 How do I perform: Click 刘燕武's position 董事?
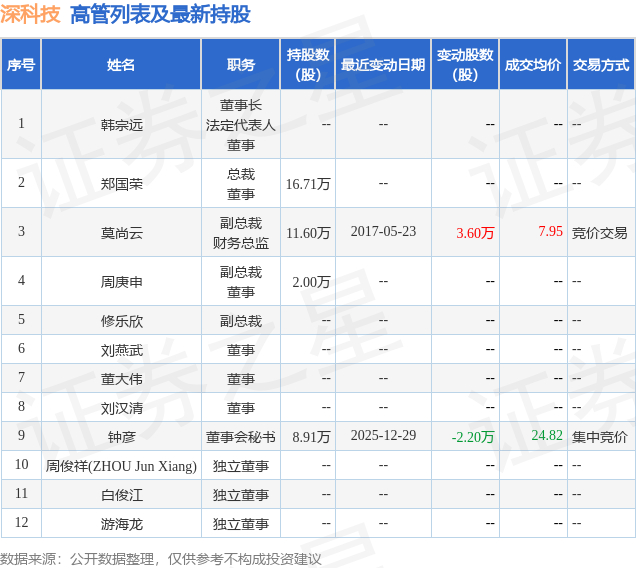pyautogui.click(x=241, y=350)
